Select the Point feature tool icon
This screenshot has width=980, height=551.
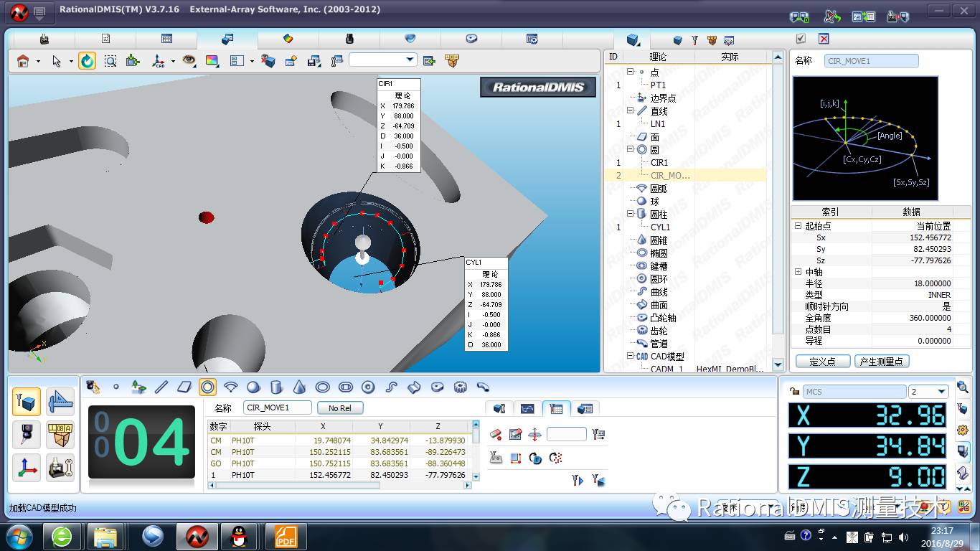point(116,387)
